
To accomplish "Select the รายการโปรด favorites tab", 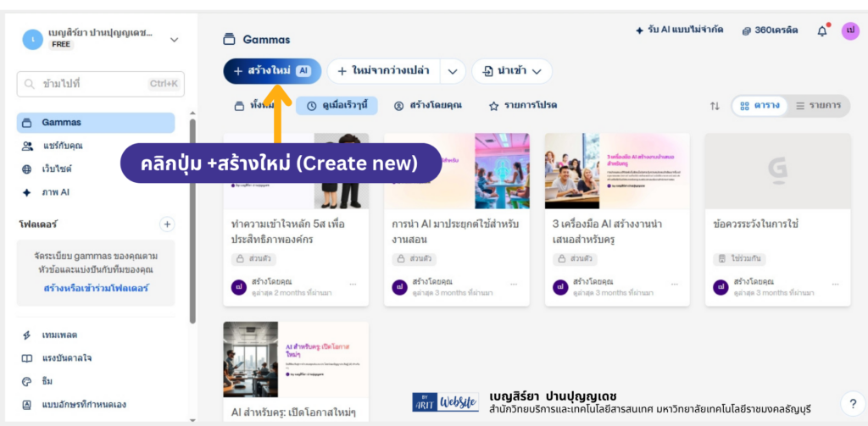I will tap(522, 105).
